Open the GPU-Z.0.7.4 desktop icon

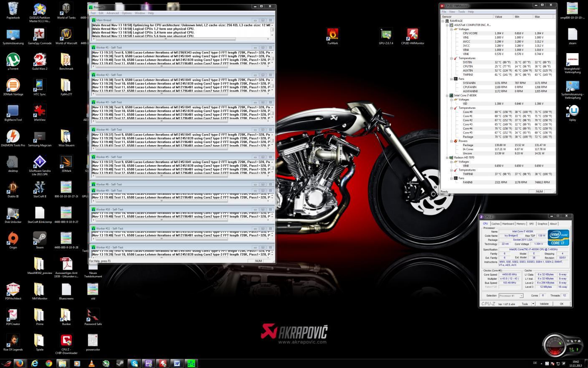click(386, 36)
